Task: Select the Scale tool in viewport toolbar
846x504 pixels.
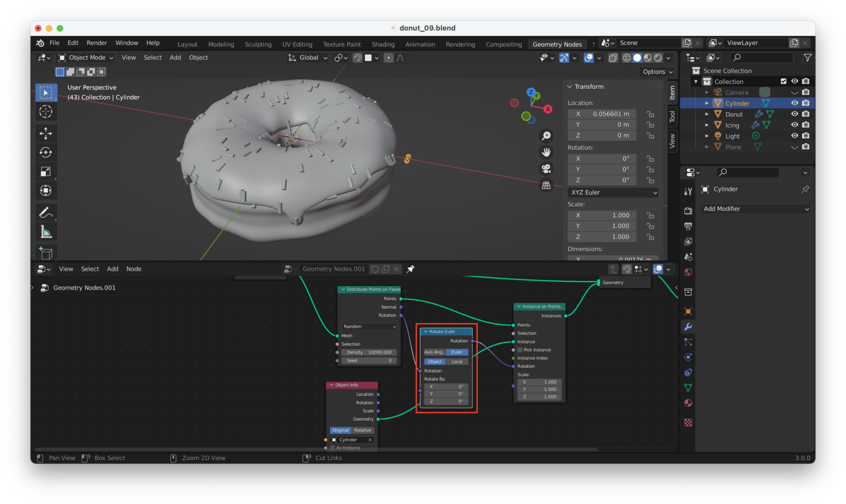Action: pos(46,172)
